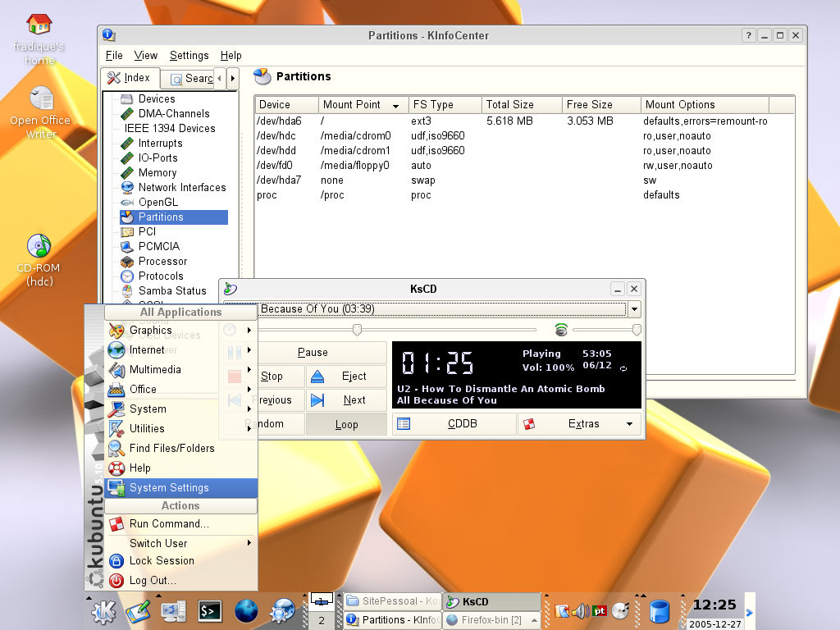Screen dimensions: 840x630
Task: Select Find Files/Folders in the K menu
Action: coord(180,449)
